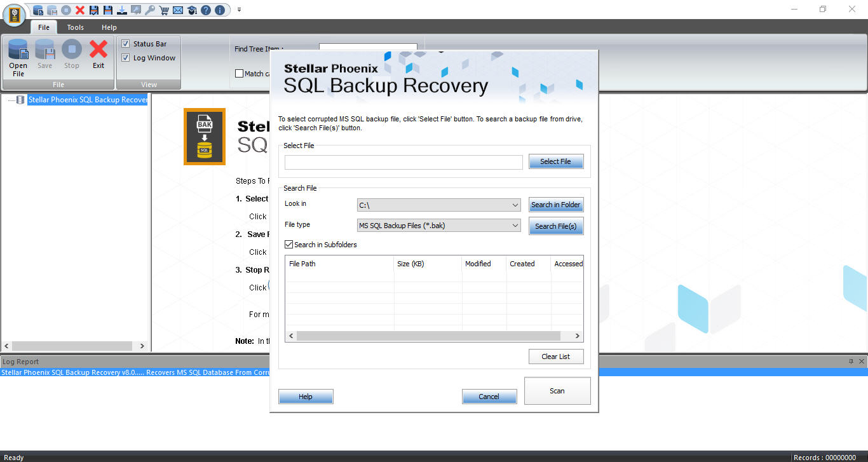Click the Clear List button
The height and width of the screenshot is (462, 868).
(556, 357)
